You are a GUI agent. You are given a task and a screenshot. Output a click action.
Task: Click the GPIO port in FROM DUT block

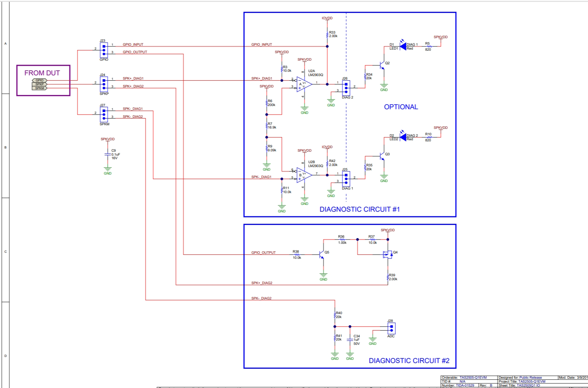click(x=40, y=80)
